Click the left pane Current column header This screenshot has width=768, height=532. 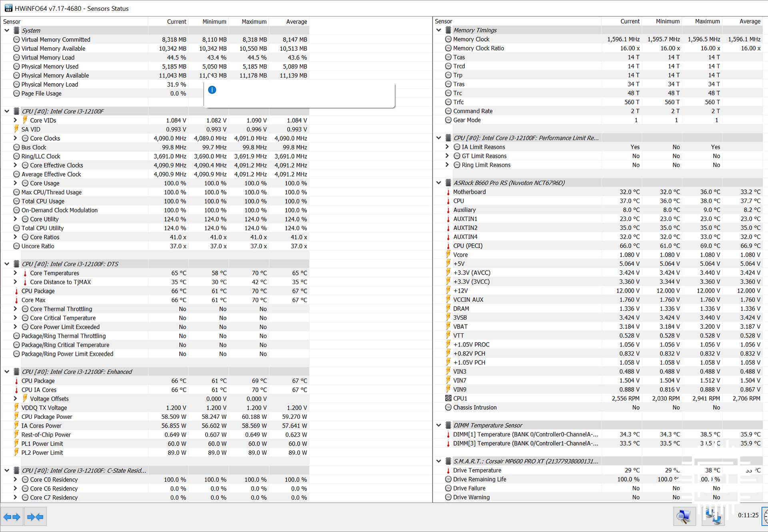168,22
